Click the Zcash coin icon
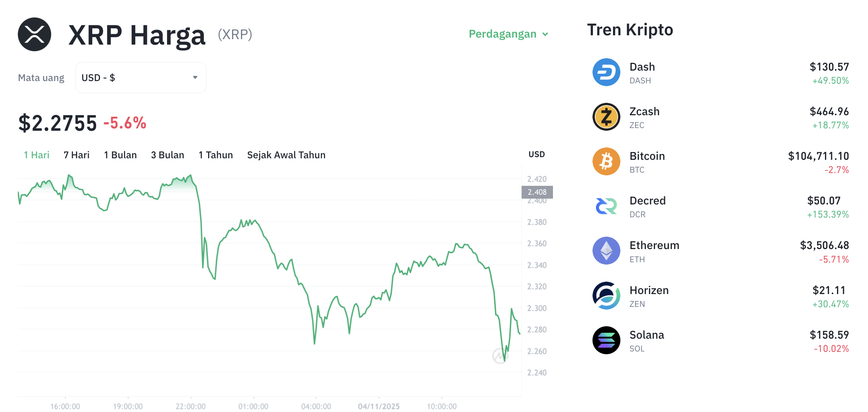868x412 pixels. click(x=606, y=117)
